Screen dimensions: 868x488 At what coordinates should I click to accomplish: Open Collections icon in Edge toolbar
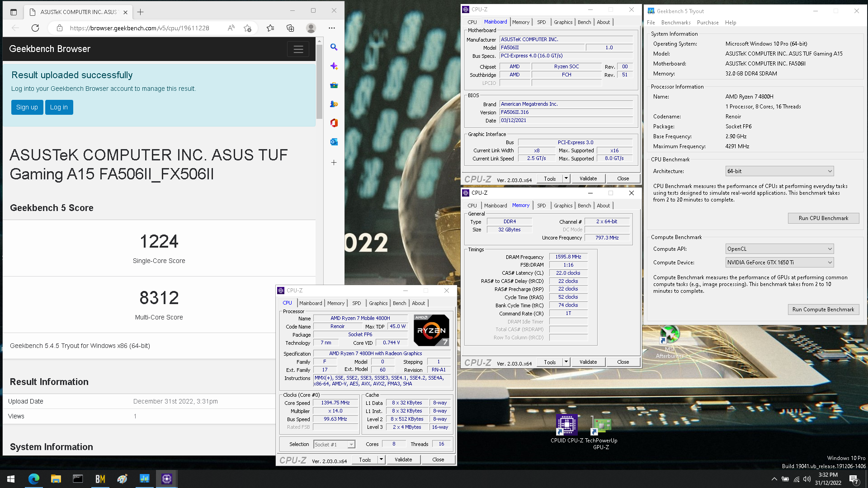(290, 28)
